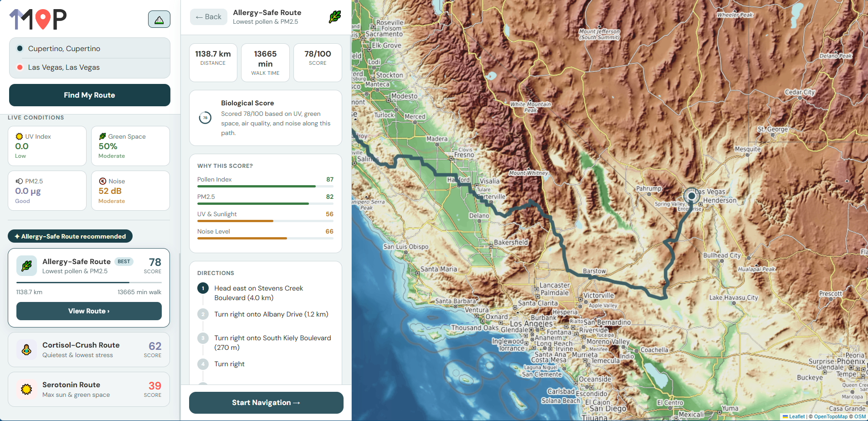Click the leaf icon in Allergy-Safe Route header
The height and width of the screenshot is (421, 868).
[x=335, y=17]
